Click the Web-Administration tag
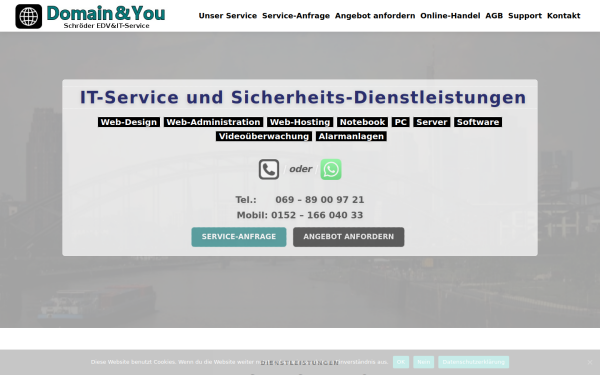 (214, 122)
